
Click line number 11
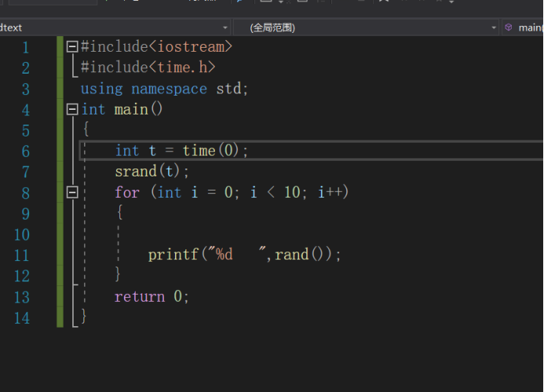click(x=22, y=256)
